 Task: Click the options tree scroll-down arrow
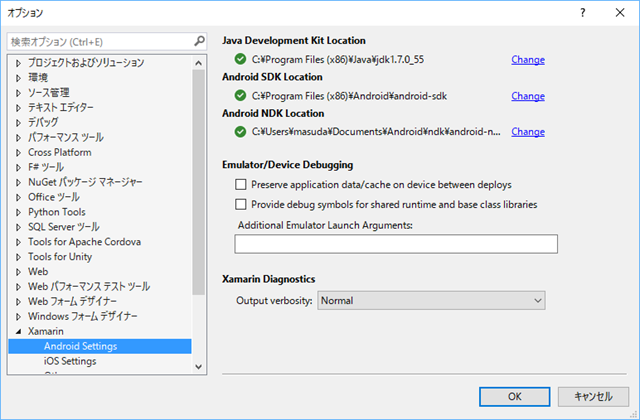pos(198,366)
